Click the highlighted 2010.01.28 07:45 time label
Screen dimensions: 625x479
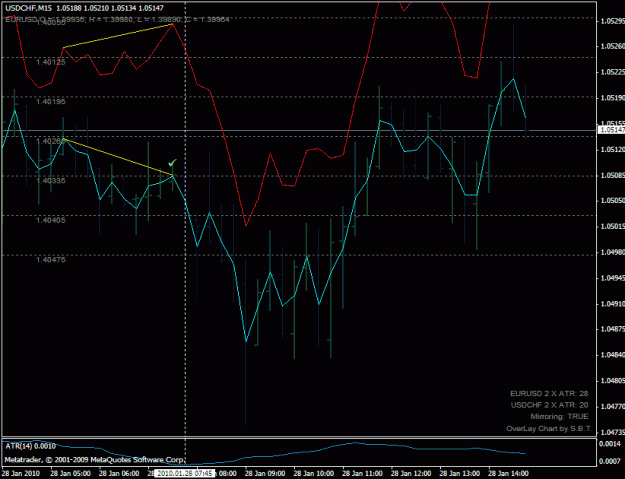(184, 473)
